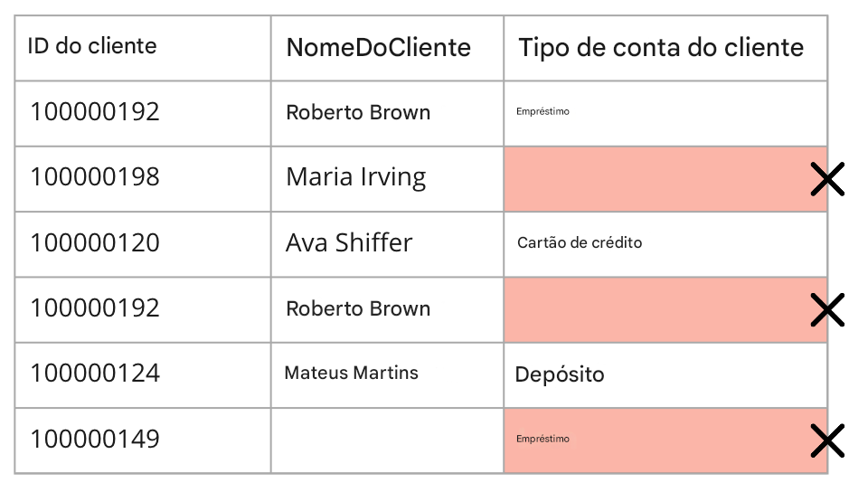868x492 pixels.
Task: Click the X mark in Maria Irving's row
Action: coord(827,179)
